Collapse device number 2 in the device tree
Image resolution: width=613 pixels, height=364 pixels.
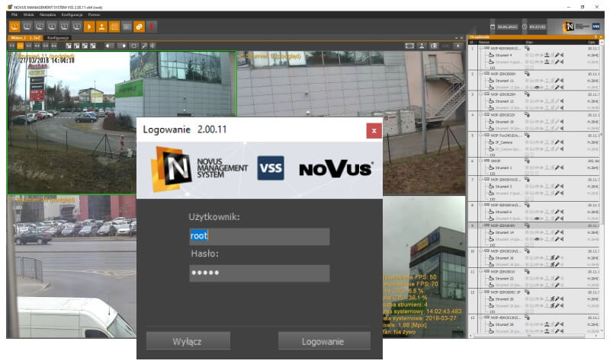tap(480, 74)
